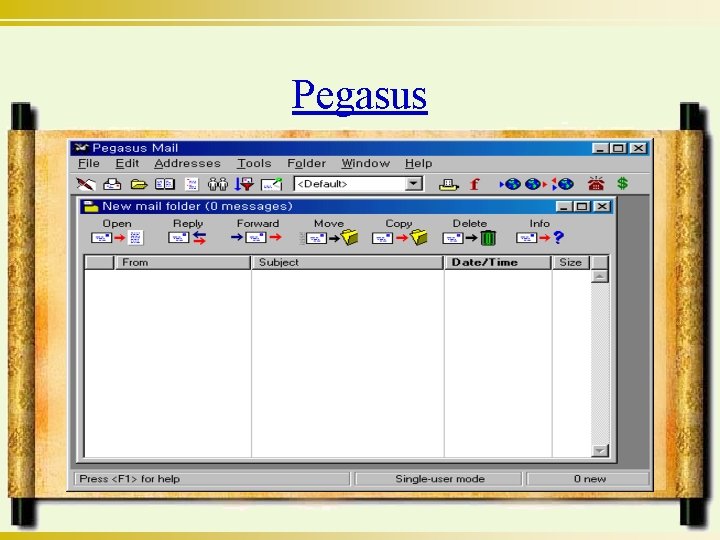Click '0 new' status bar counter
The height and width of the screenshot is (540, 720).
point(590,478)
